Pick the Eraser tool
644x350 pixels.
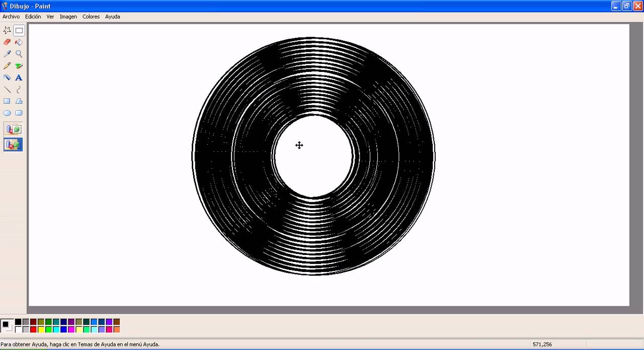7,42
